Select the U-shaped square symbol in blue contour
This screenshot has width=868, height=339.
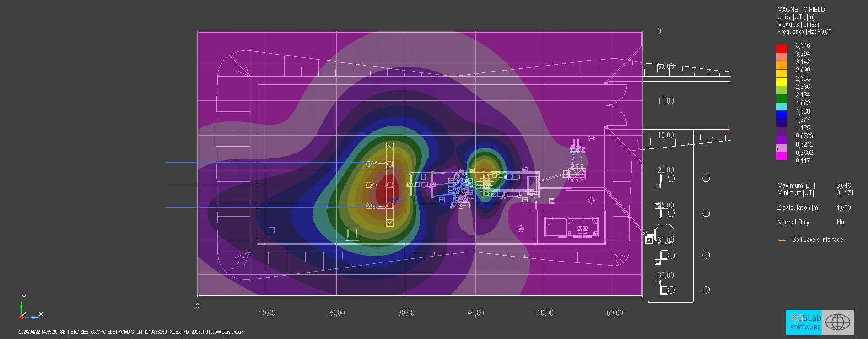click(x=352, y=234)
